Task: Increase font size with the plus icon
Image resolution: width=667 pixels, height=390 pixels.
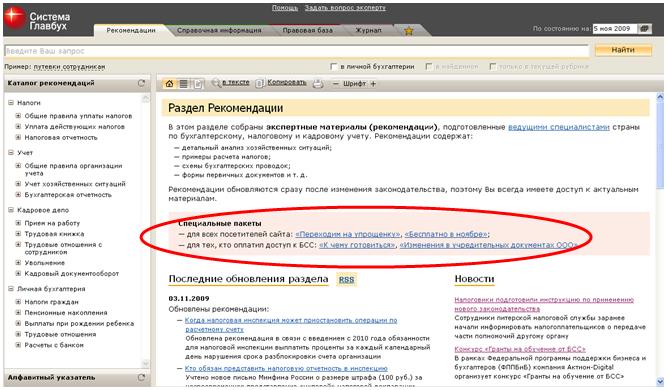Action: click(373, 84)
